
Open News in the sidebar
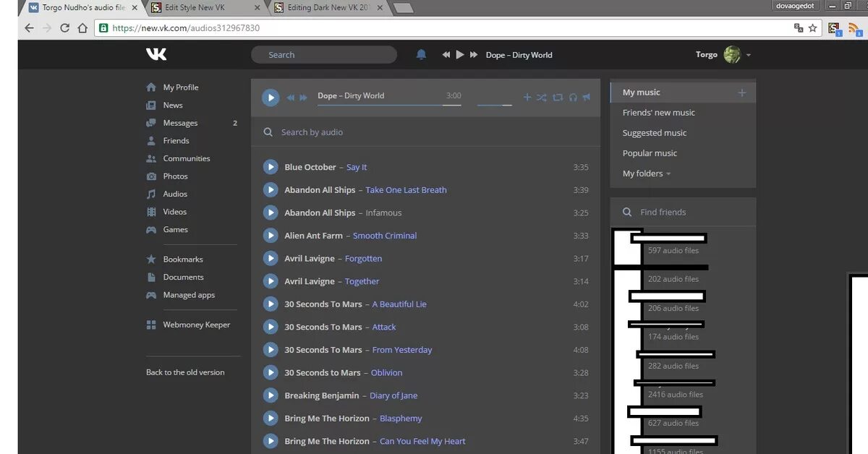pos(173,105)
